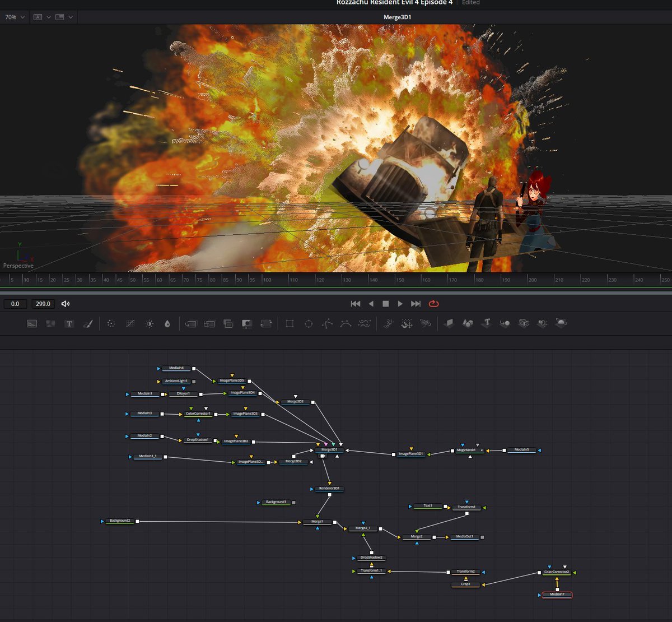Select the DropShadow1 node
The height and width of the screenshot is (622, 672).
198,440
